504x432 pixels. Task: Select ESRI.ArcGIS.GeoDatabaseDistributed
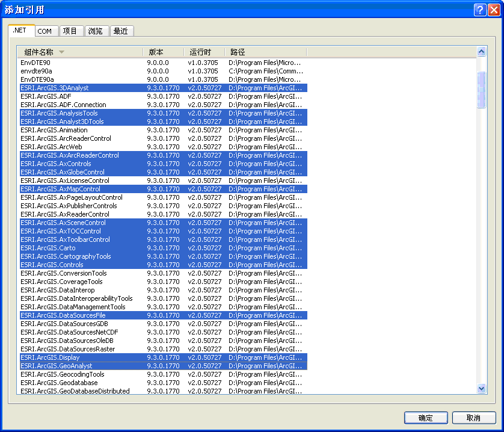click(163, 391)
